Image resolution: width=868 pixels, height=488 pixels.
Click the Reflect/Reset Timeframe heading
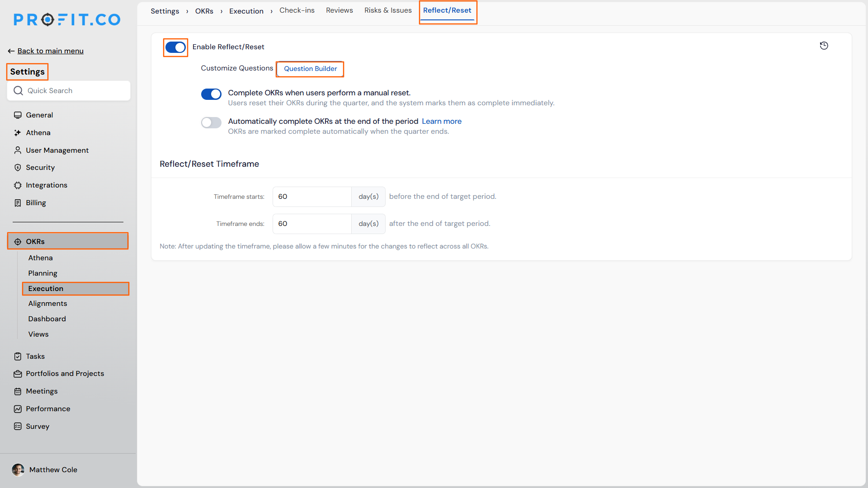click(209, 164)
